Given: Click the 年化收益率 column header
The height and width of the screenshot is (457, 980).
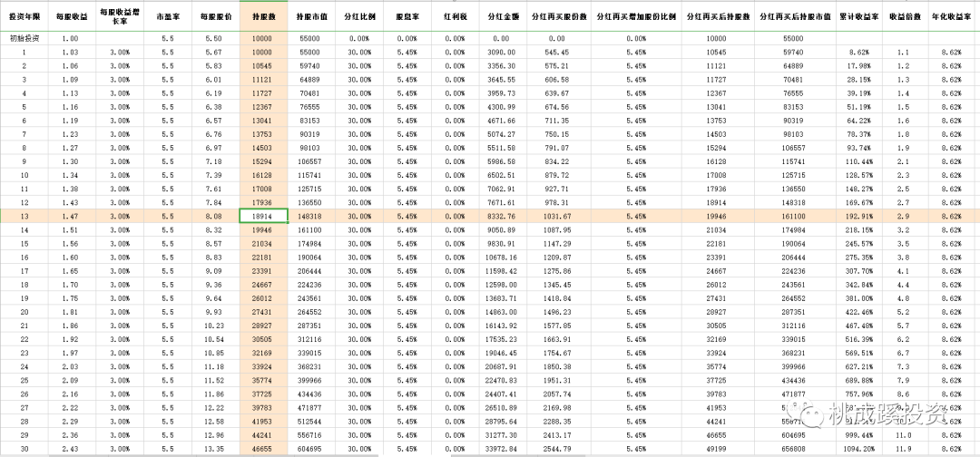Looking at the screenshot, I should (951, 17).
